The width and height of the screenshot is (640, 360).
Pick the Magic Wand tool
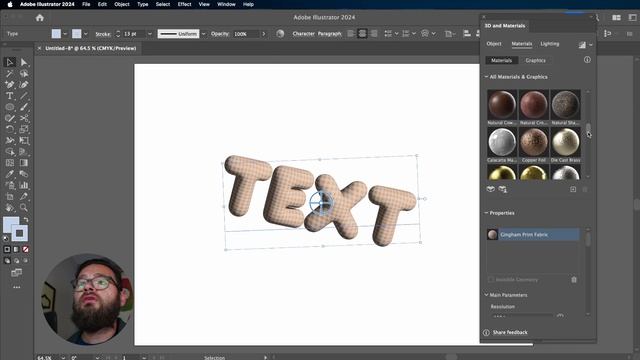(x=10, y=73)
